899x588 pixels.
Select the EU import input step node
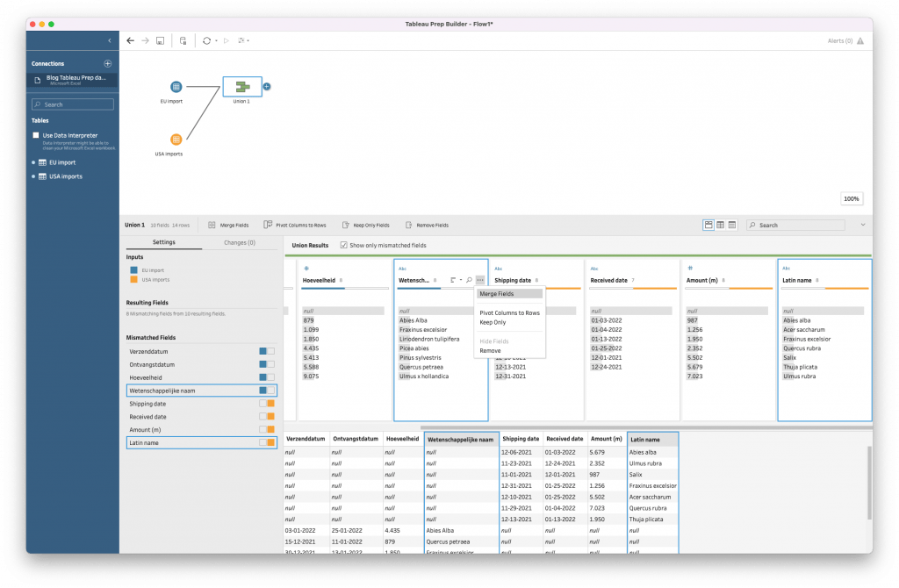(x=176, y=87)
